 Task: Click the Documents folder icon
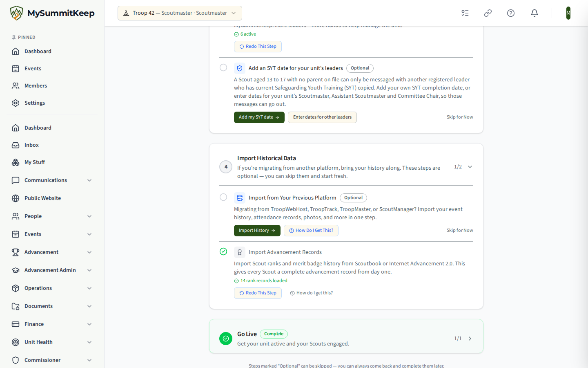pyautogui.click(x=16, y=306)
